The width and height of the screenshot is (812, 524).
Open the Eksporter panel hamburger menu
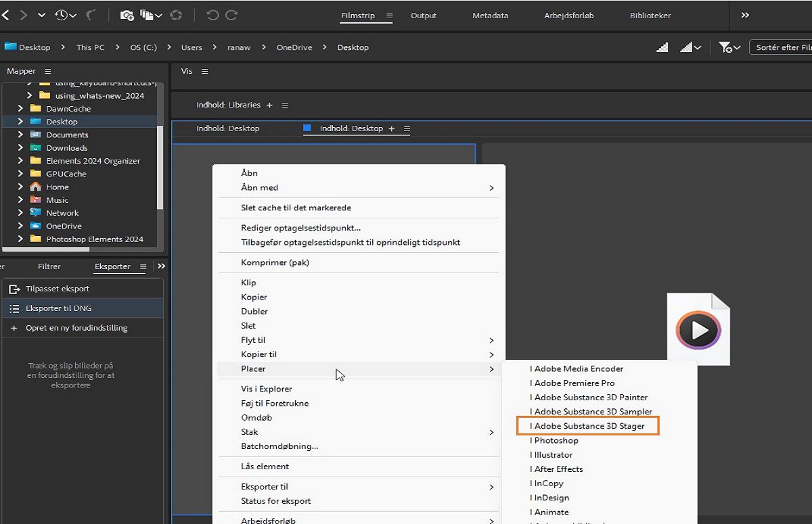[143, 267]
